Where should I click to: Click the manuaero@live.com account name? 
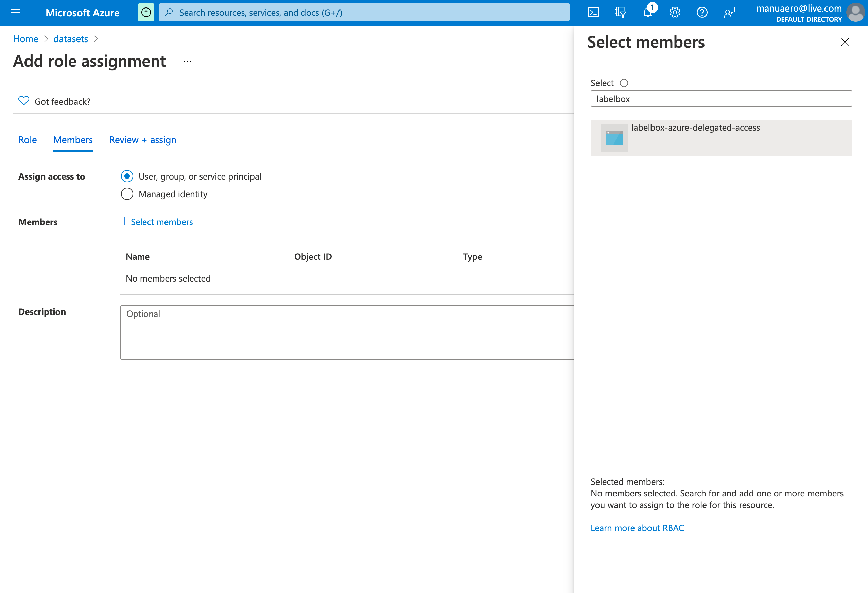pyautogui.click(x=799, y=8)
